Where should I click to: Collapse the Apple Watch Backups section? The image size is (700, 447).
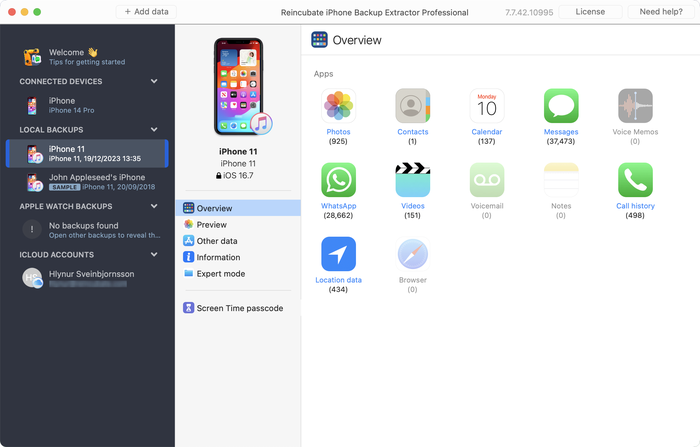154,206
